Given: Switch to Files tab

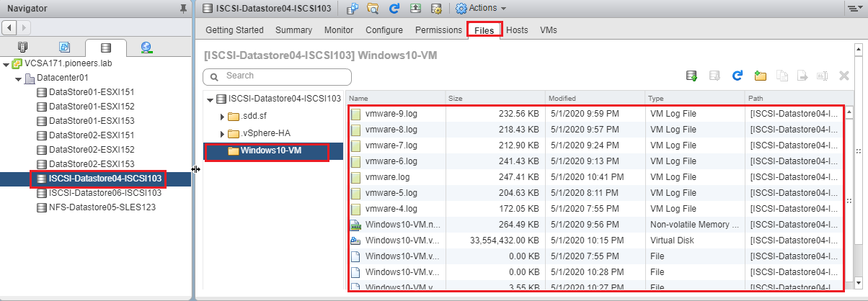Looking at the screenshot, I should click(484, 30).
